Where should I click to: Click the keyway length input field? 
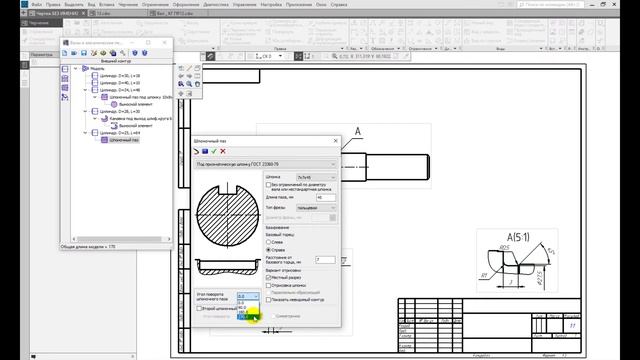coord(326,198)
